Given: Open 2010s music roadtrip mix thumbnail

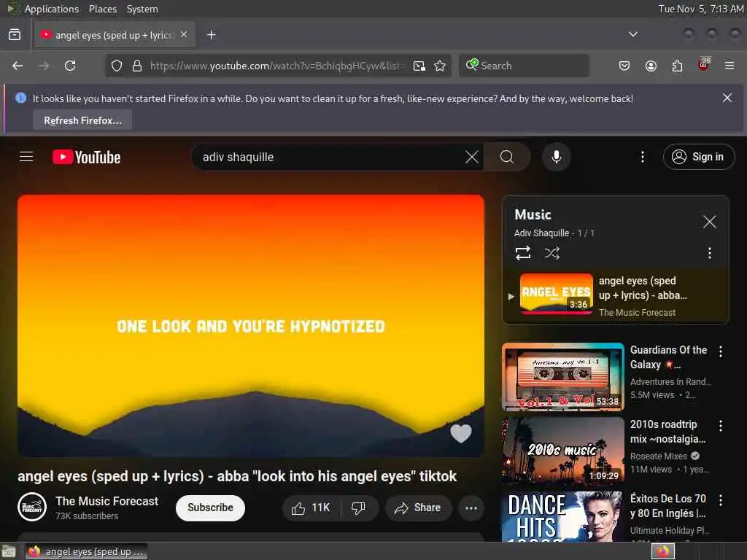Looking at the screenshot, I should [x=562, y=451].
